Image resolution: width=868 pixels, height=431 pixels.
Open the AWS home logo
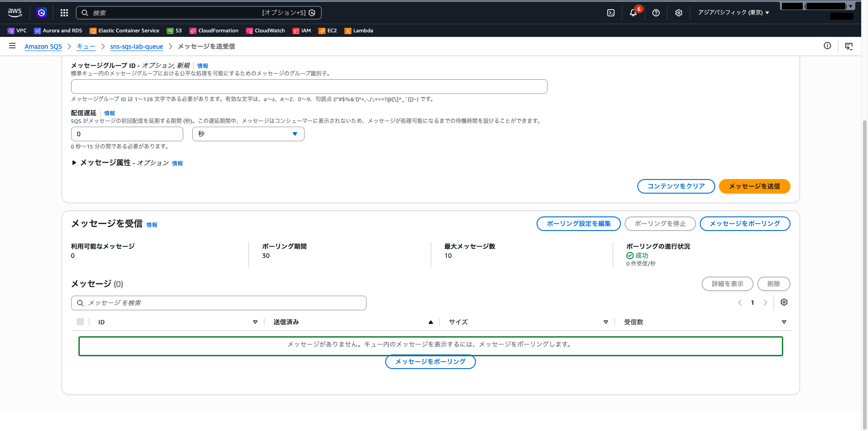point(15,13)
